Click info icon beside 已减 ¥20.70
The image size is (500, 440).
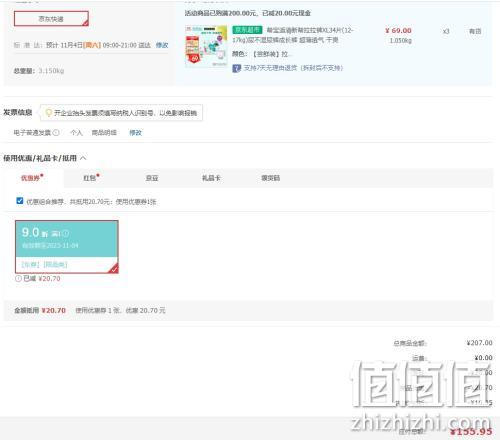coord(18,278)
